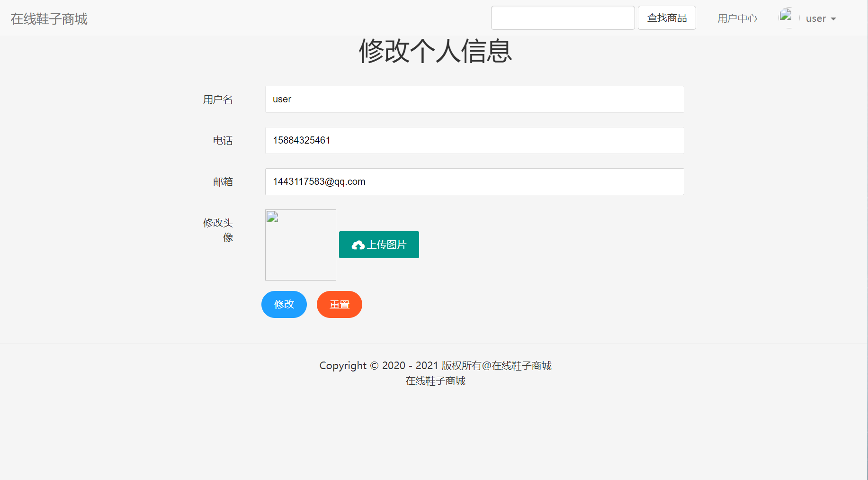Screen dimensions: 868x480
Task: Click 修改 to submit profile changes
Action: 284,304
